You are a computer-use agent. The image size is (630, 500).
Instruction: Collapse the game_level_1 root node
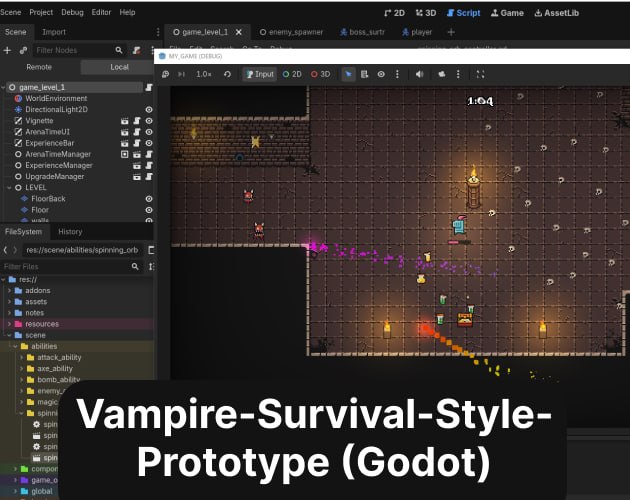click(3, 87)
